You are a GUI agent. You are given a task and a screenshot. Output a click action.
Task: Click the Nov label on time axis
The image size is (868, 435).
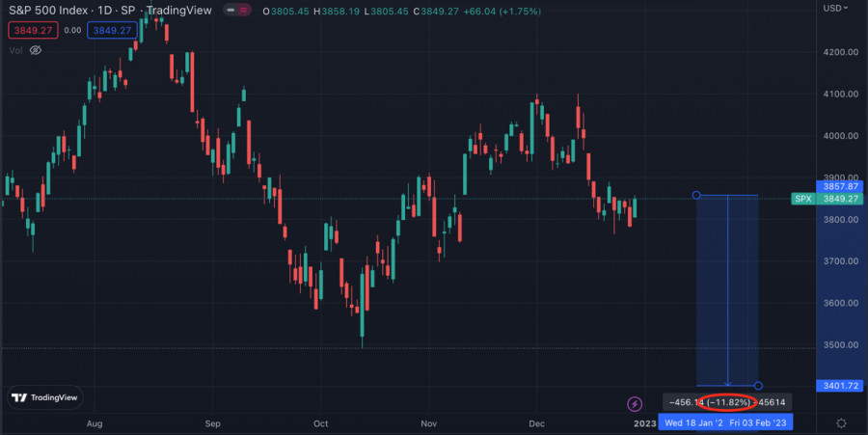pos(428,423)
